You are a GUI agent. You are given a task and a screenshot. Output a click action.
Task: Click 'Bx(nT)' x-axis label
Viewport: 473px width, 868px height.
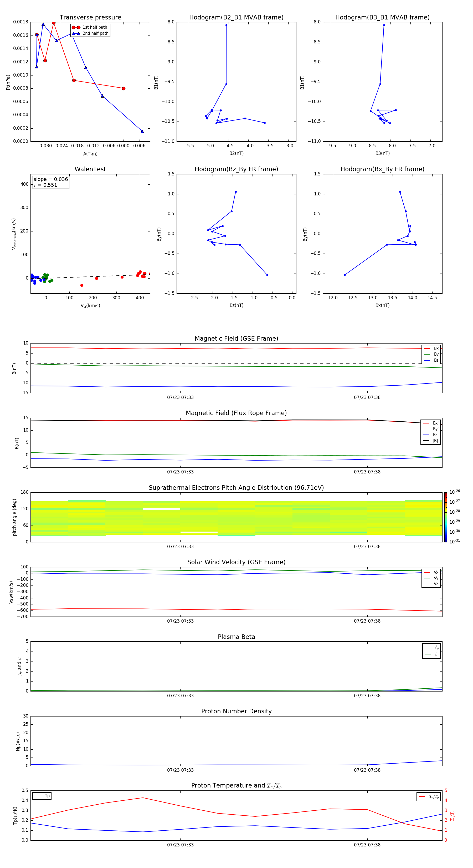point(382,305)
